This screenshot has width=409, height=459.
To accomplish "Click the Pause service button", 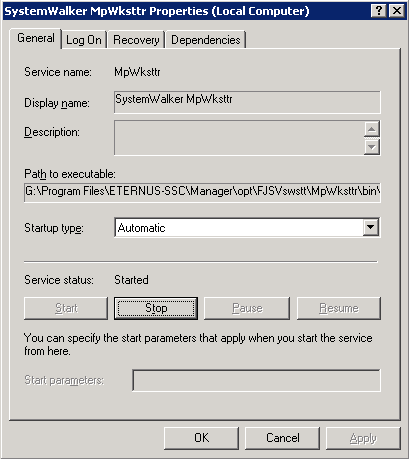I will point(247,308).
